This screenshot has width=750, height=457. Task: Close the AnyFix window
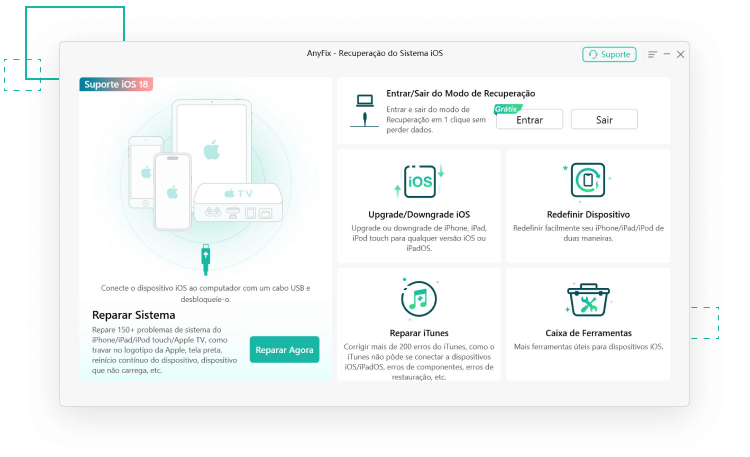pyautogui.click(x=680, y=55)
